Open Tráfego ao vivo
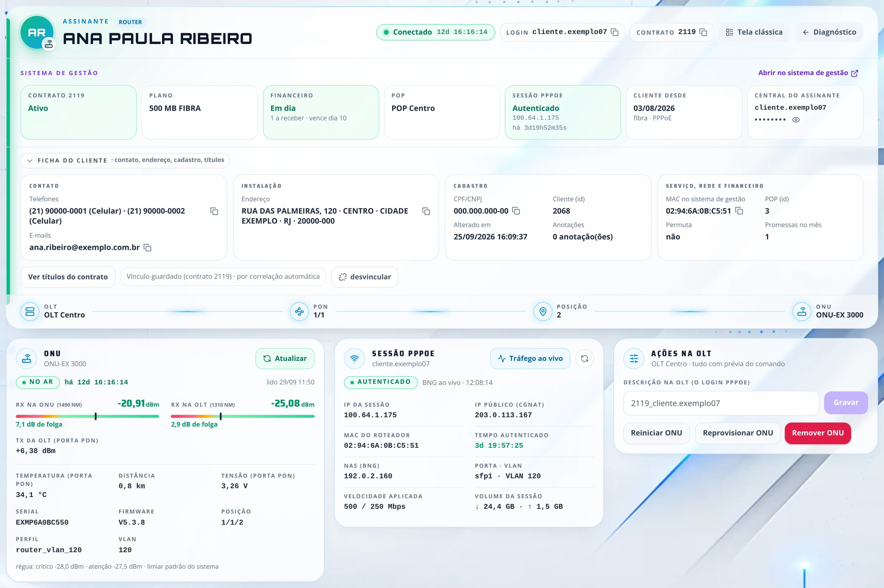Viewport: 884px width, 588px height. (530, 359)
